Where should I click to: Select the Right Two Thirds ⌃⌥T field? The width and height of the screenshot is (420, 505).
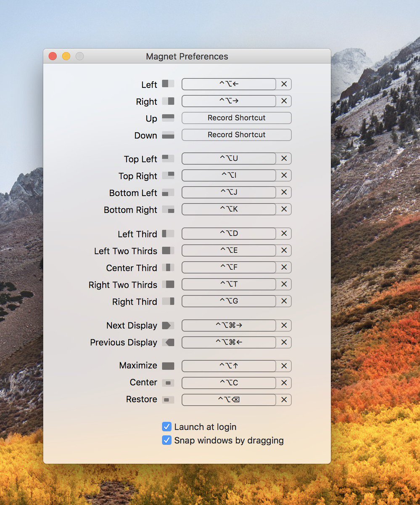[x=229, y=284]
